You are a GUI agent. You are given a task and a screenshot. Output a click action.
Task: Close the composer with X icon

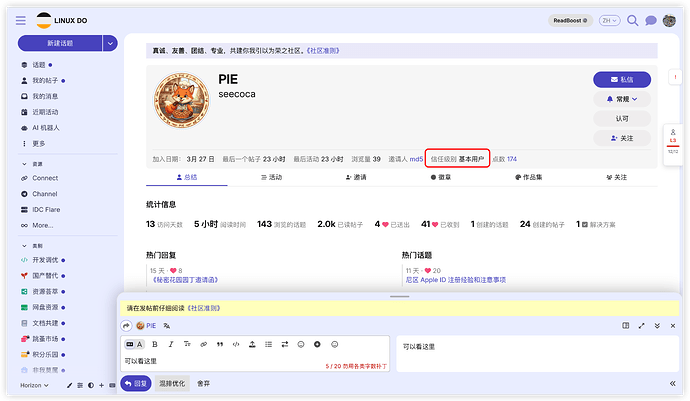pos(673,326)
